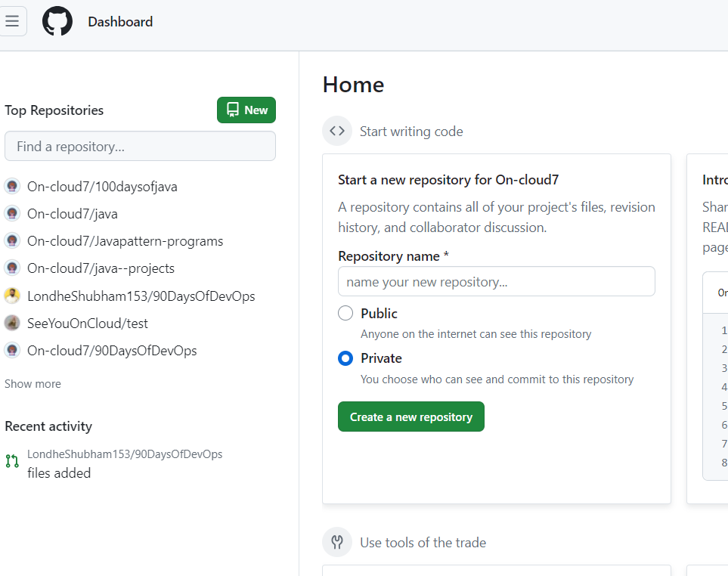The width and height of the screenshot is (728, 576).
Task: Click SeeYouOnCloud avatar icon
Action: [x=12, y=323]
